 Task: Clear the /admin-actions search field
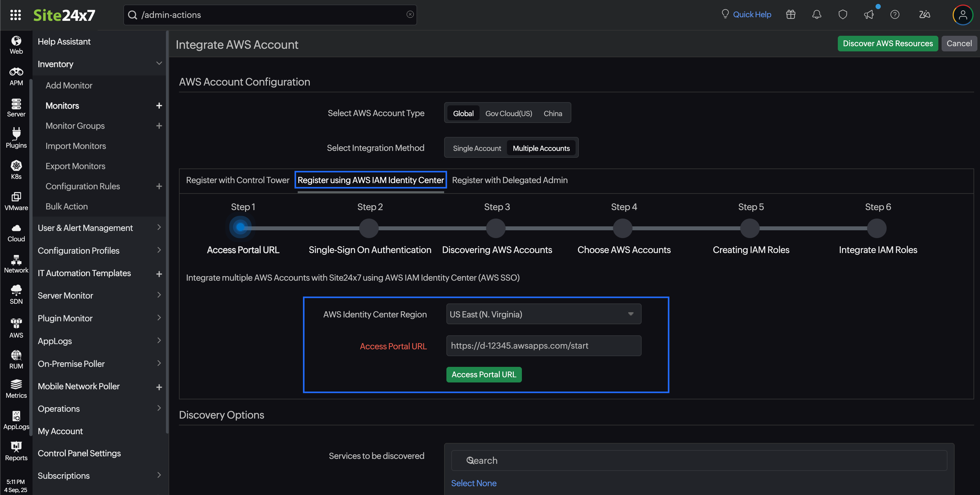tap(410, 14)
